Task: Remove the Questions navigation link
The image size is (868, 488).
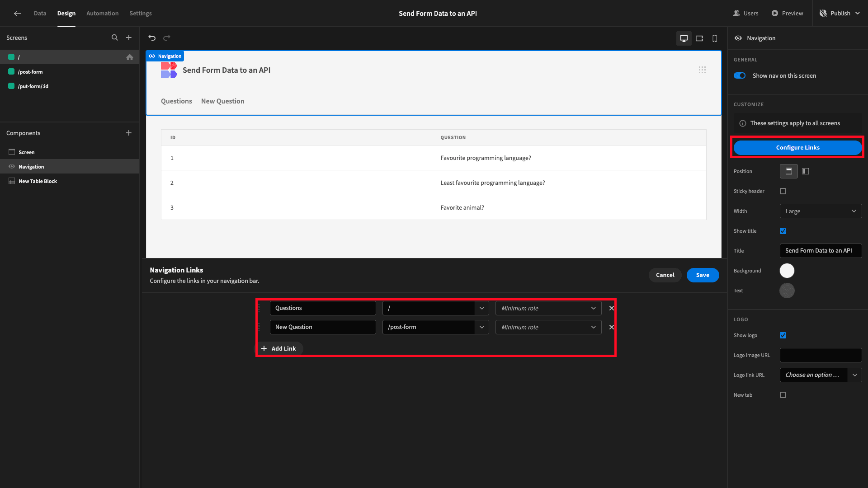Action: (x=612, y=308)
